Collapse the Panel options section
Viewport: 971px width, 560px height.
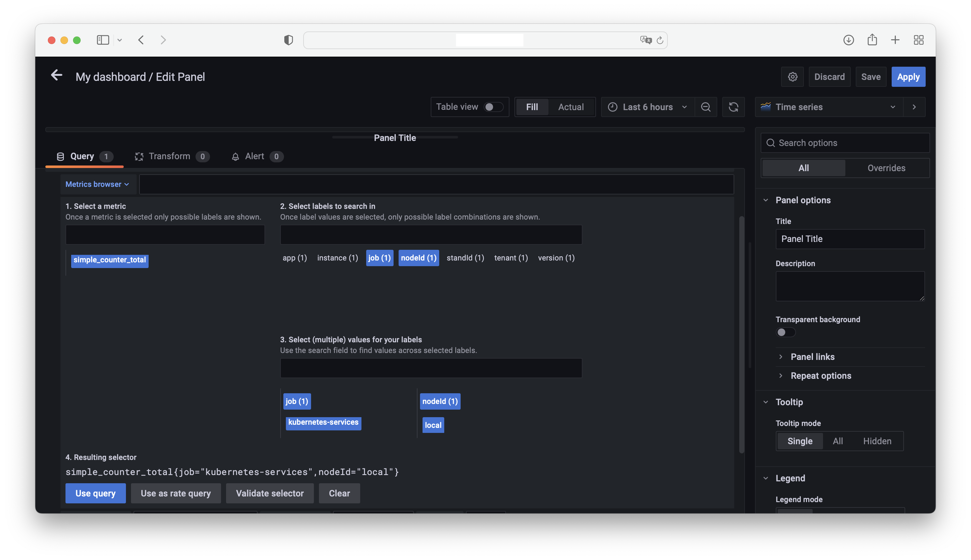coord(766,200)
